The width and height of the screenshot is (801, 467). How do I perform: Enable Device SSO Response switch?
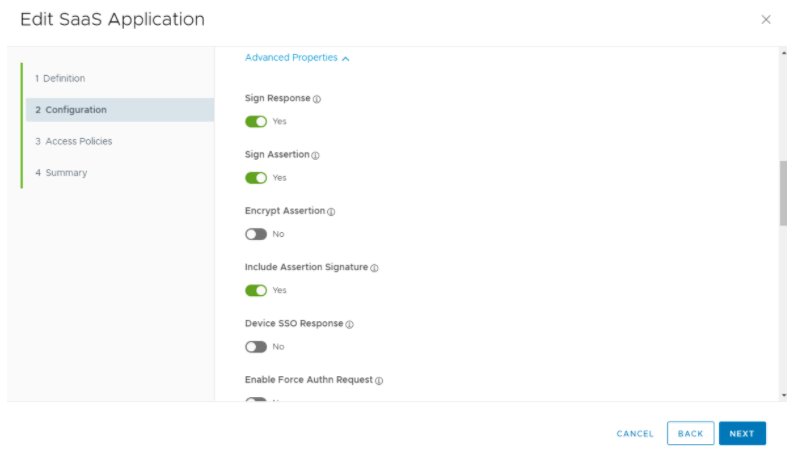(x=256, y=346)
